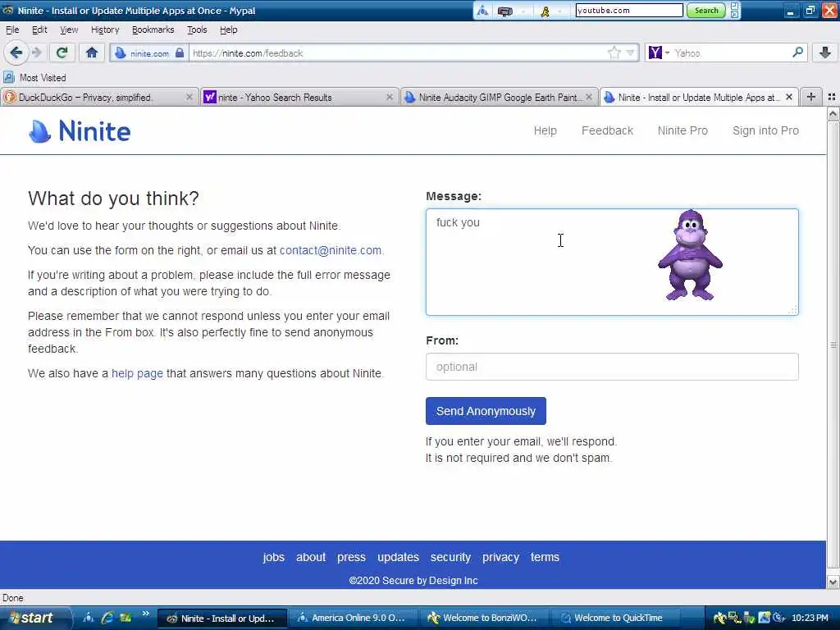Open the press footer link
The image size is (840, 630).
pos(351,557)
